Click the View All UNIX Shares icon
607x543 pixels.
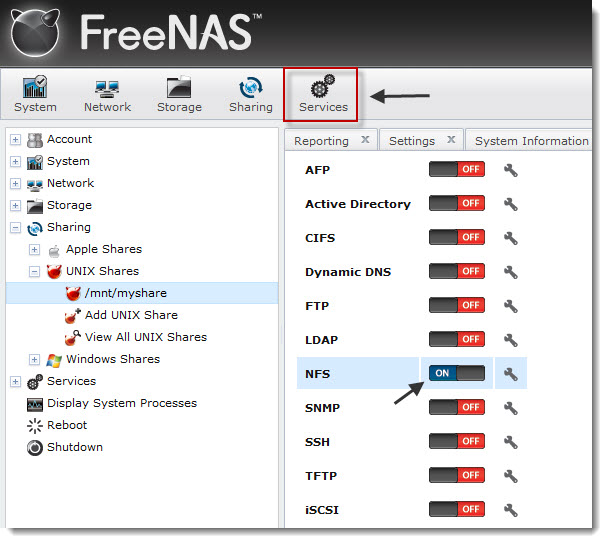(72, 338)
